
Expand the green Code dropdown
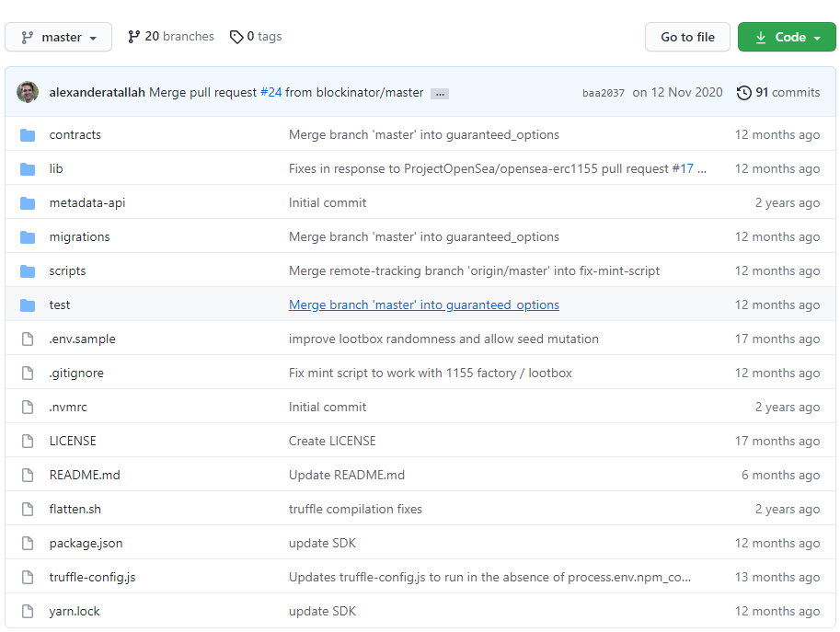coord(787,38)
